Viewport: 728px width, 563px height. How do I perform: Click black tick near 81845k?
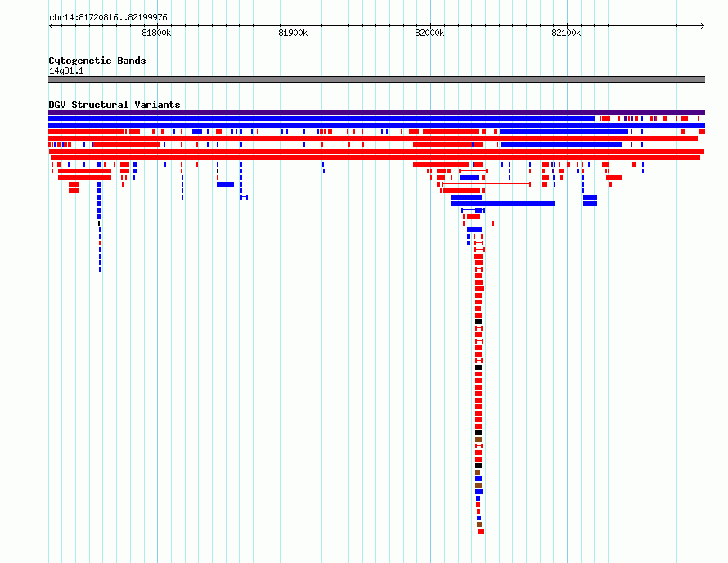click(218, 171)
